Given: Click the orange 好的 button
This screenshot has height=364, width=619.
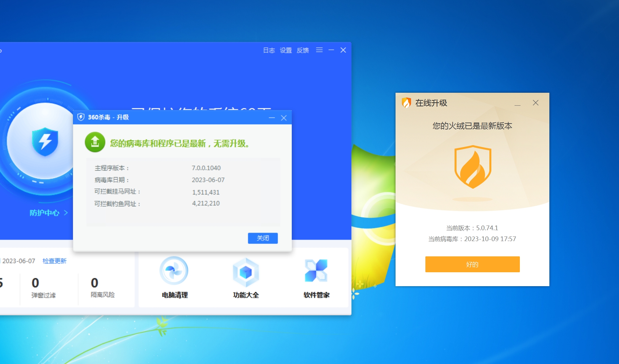Looking at the screenshot, I should click(472, 264).
